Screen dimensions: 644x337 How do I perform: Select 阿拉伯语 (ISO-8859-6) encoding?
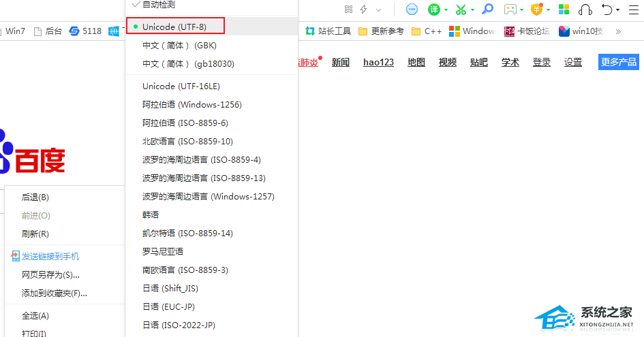(211, 123)
